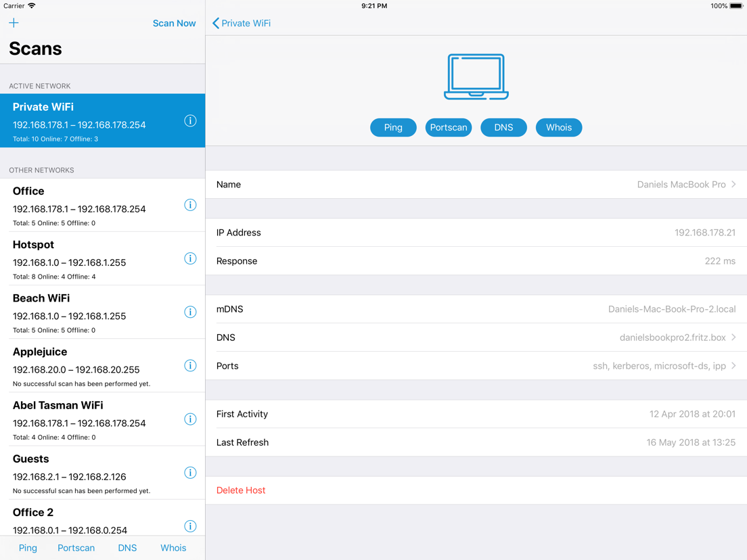The height and width of the screenshot is (560, 747).
Task: Open info icon for Applejuice network
Action: pyautogui.click(x=190, y=366)
